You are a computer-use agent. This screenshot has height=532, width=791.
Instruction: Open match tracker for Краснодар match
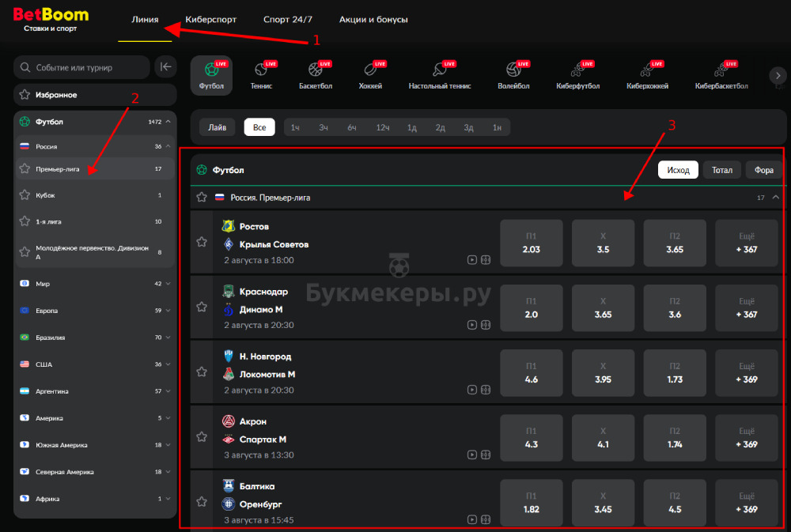486,325
